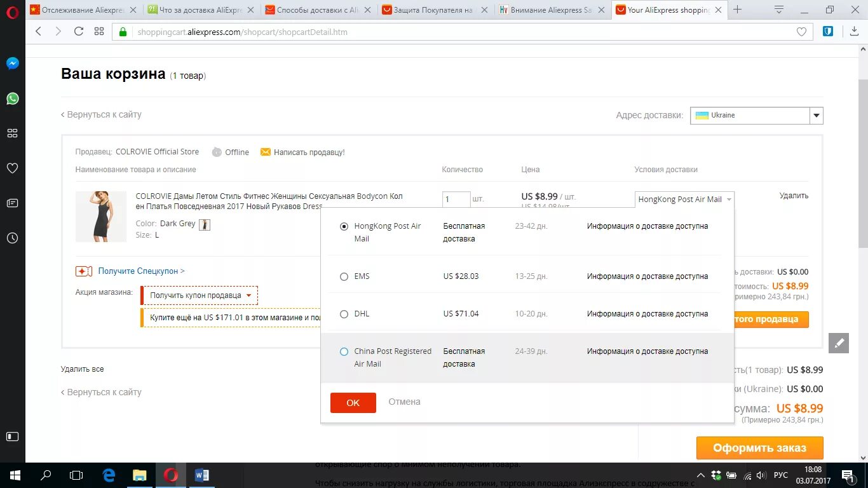This screenshot has height=488, width=868.
Task: Click the envelope message seller icon
Action: 266,152
